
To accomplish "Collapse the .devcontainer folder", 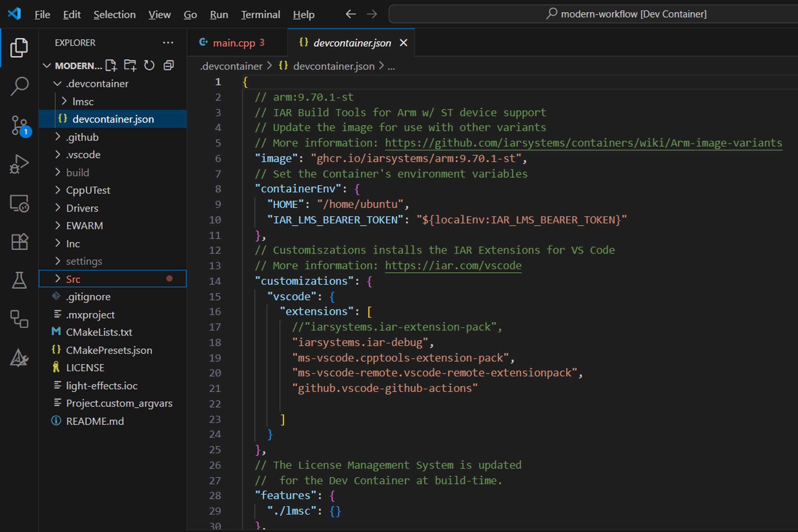I will point(57,83).
